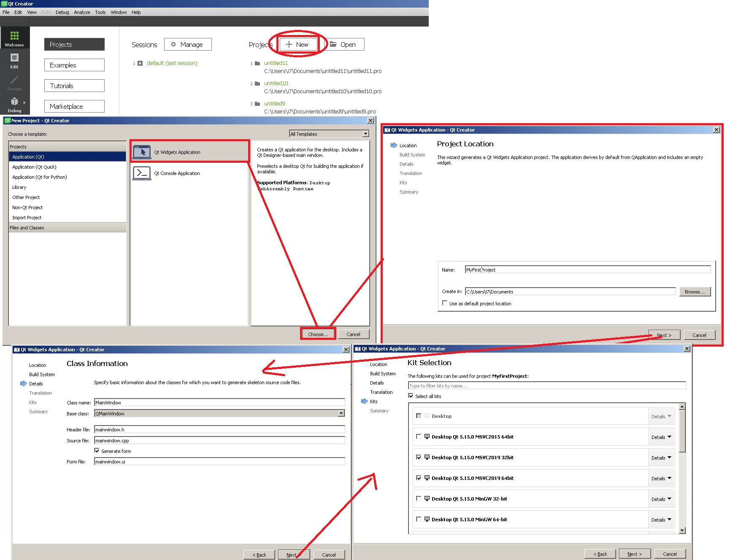Viewport: 730px width, 560px height.
Task: Open the Base class QMainWindow dropdown
Action: coord(219,413)
